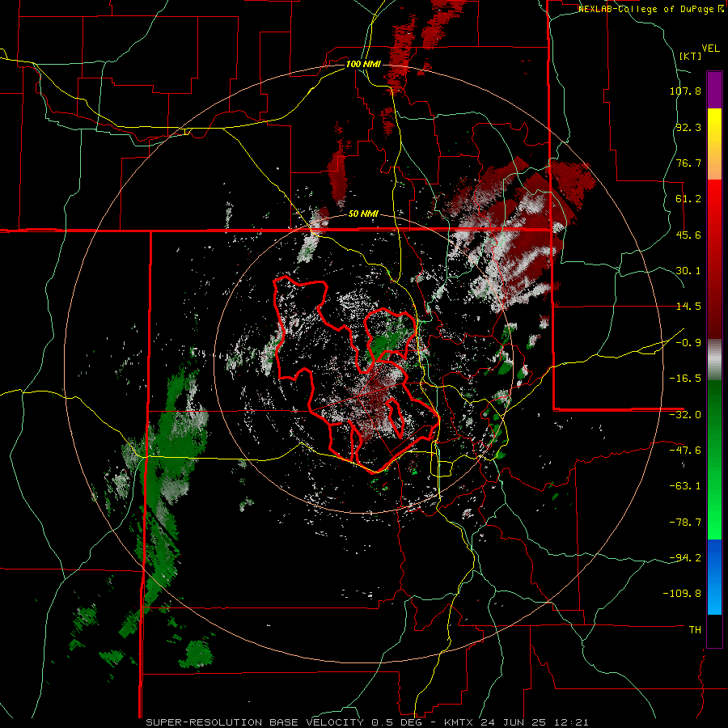Click the -63.1 value on the velocity scale
The image size is (728, 728).
point(685,486)
